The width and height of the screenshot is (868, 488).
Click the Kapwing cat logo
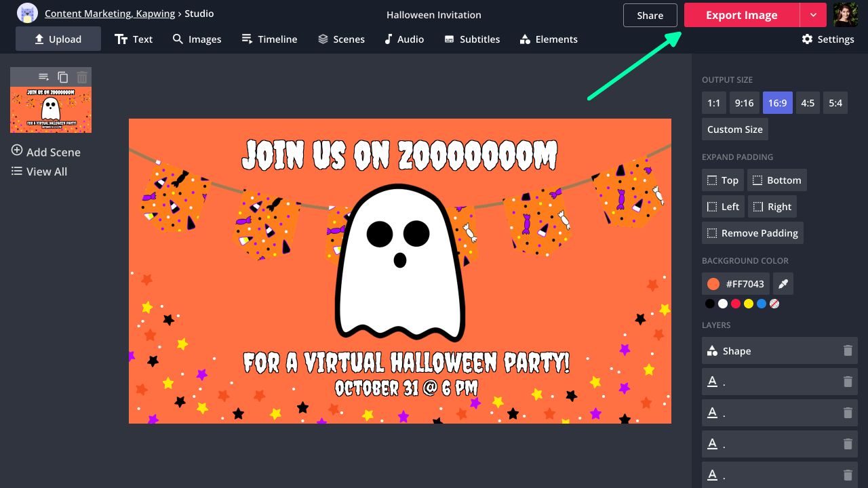[x=27, y=14]
